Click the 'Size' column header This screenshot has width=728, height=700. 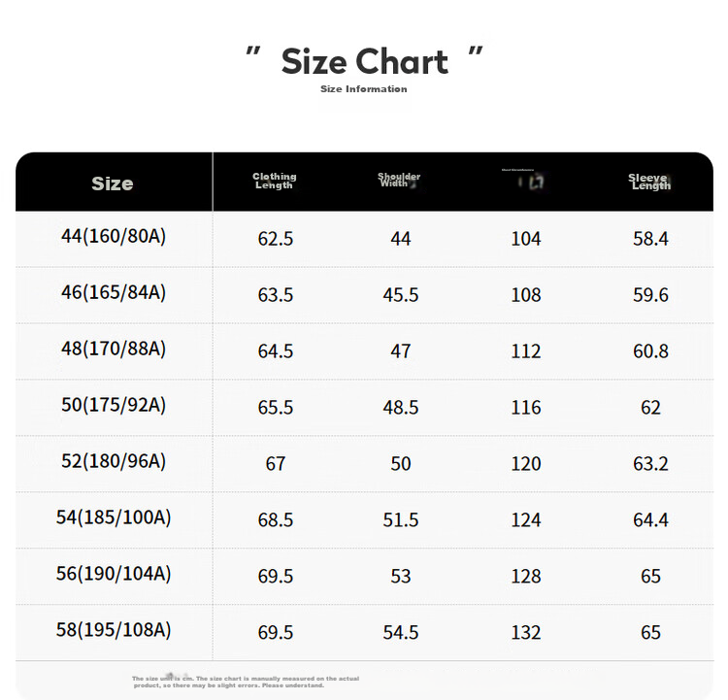[113, 183]
